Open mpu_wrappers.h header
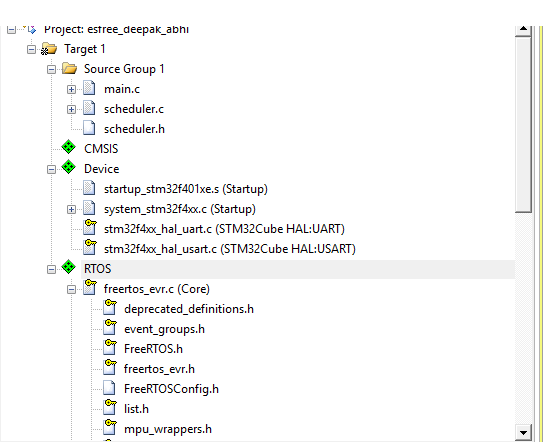Viewport: 543px width, 442px height. tap(168, 429)
